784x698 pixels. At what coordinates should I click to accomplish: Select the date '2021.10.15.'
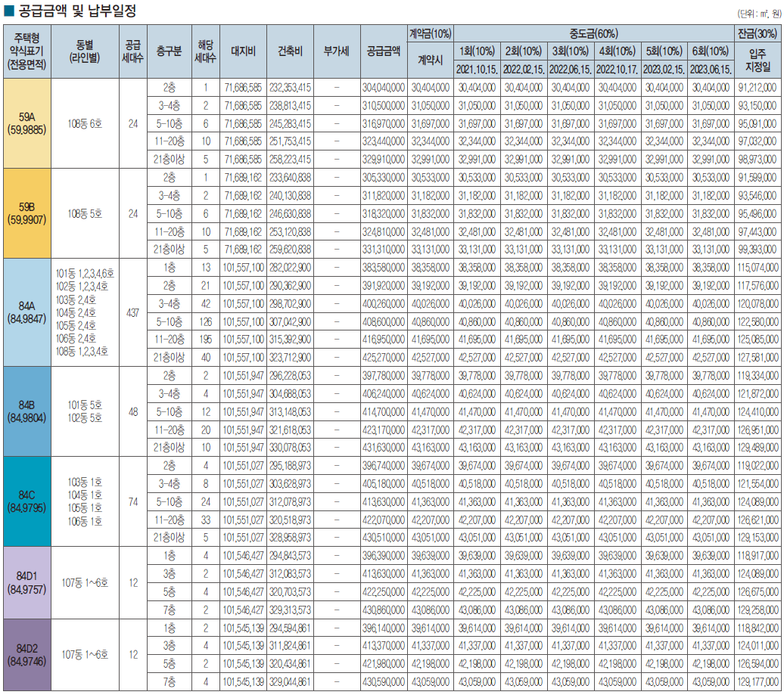pos(477,70)
